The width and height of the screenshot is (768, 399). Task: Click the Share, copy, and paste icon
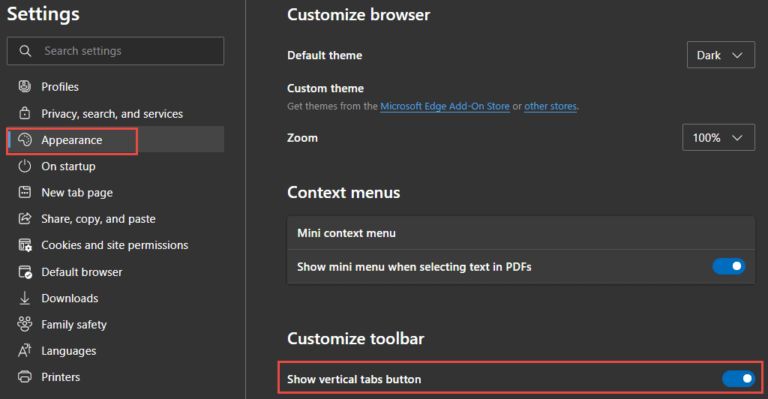point(24,219)
